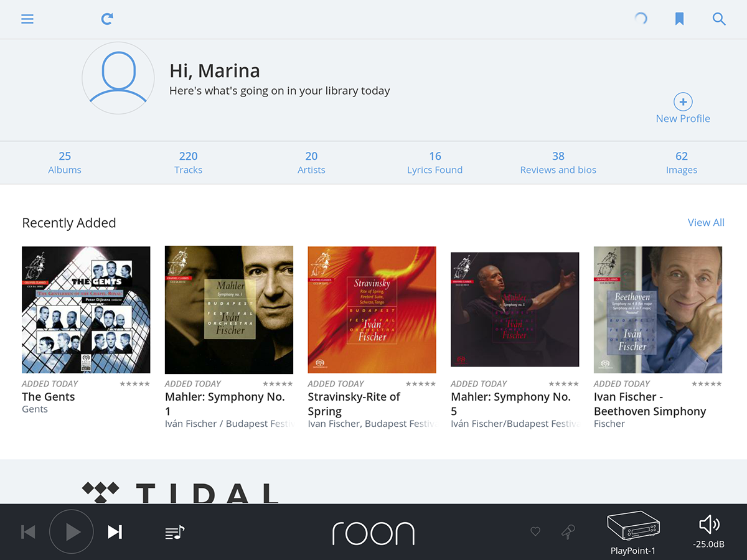Screen dimensions: 747x560
Task: Select the PlayPoint-1 audio zone
Action: point(633,533)
